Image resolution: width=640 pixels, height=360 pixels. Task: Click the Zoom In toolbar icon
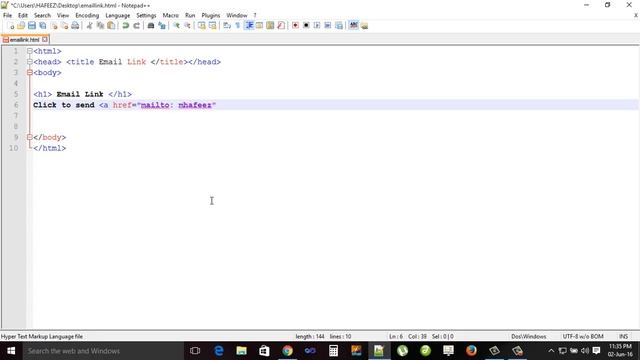176,26
